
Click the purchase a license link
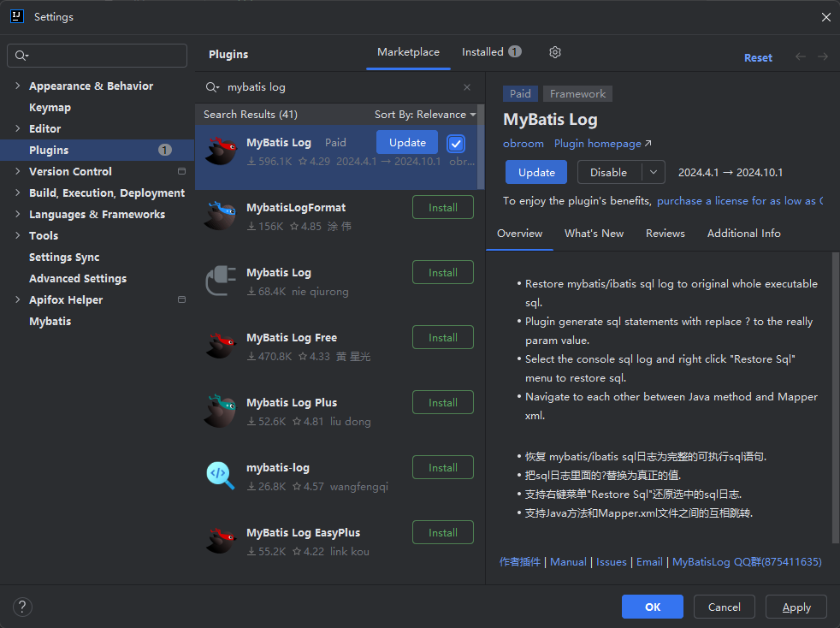coord(741,201)
